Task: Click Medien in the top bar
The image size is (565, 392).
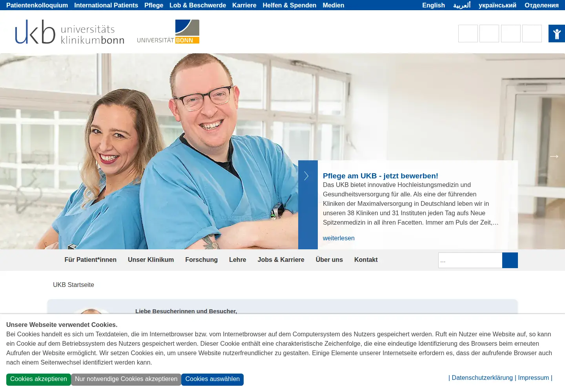Action: click(334, 5)
